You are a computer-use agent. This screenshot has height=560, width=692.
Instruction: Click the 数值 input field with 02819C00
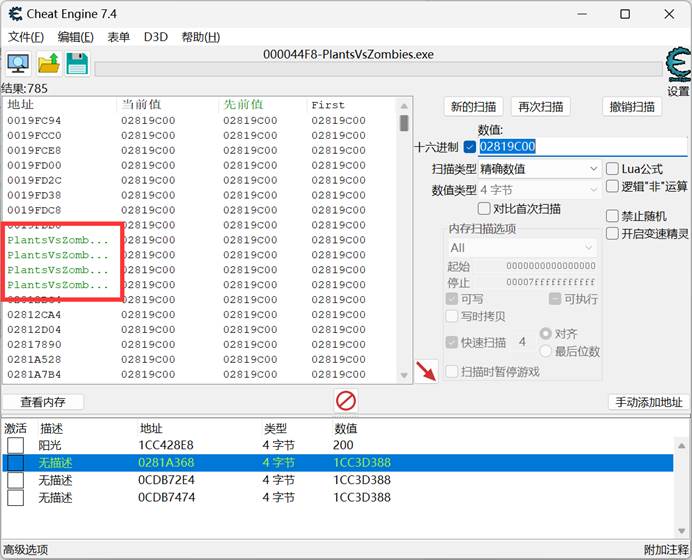[583, 147]
